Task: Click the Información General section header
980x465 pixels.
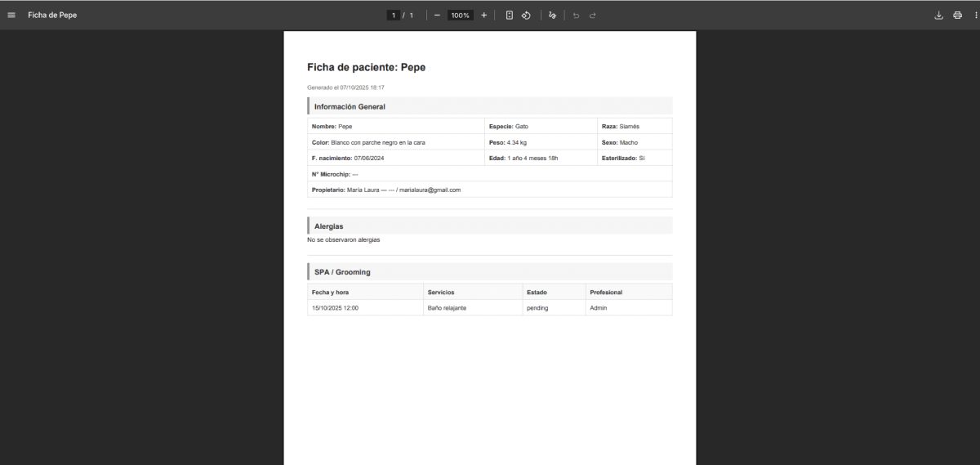Action: [350, 106]
